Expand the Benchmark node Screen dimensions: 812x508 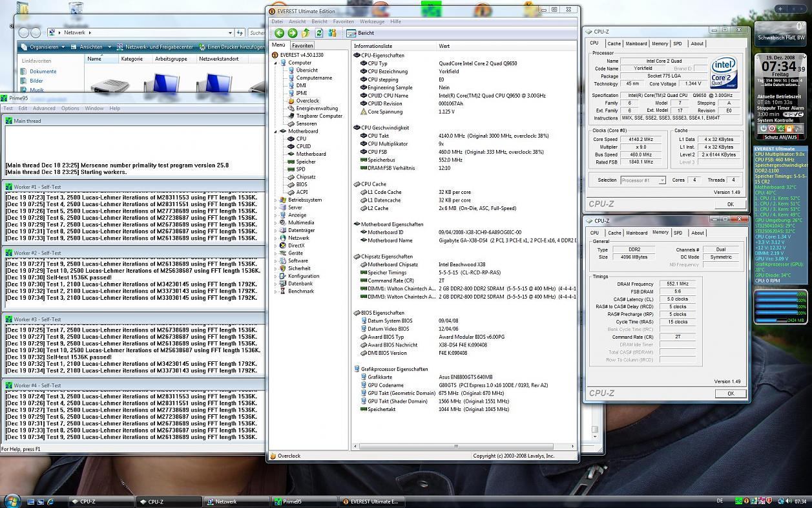275,291
